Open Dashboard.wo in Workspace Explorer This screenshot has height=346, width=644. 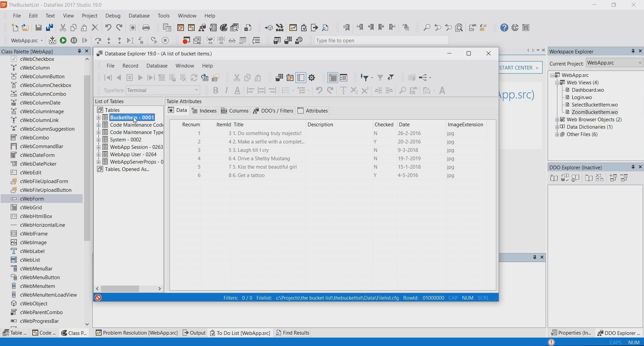(588, 90)
